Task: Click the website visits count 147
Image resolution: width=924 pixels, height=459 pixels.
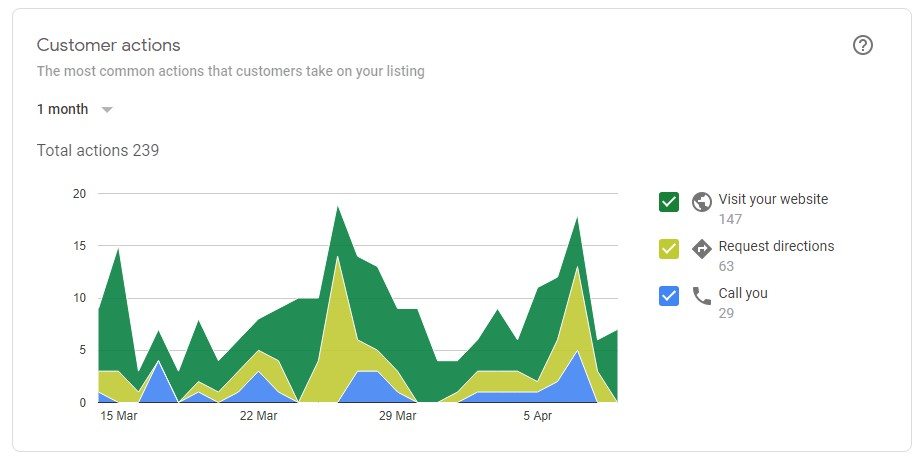Action: click(x=730, y=218)
